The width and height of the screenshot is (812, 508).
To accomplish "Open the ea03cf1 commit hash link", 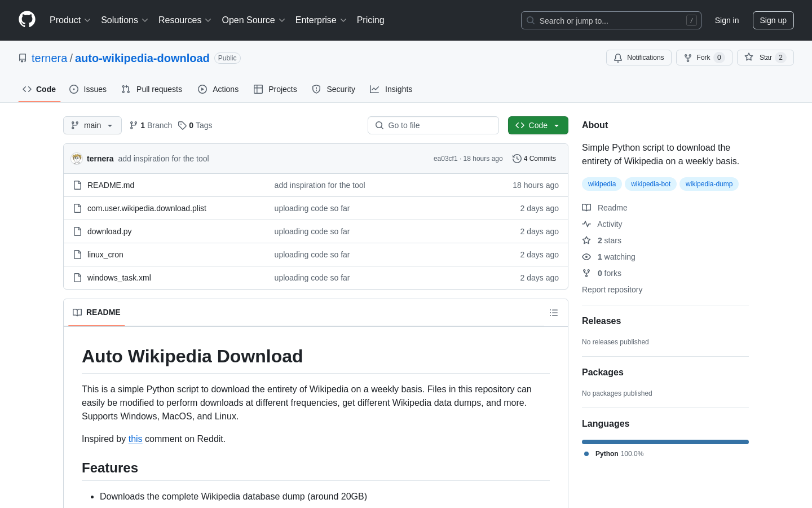I will [x=445, y=159].
